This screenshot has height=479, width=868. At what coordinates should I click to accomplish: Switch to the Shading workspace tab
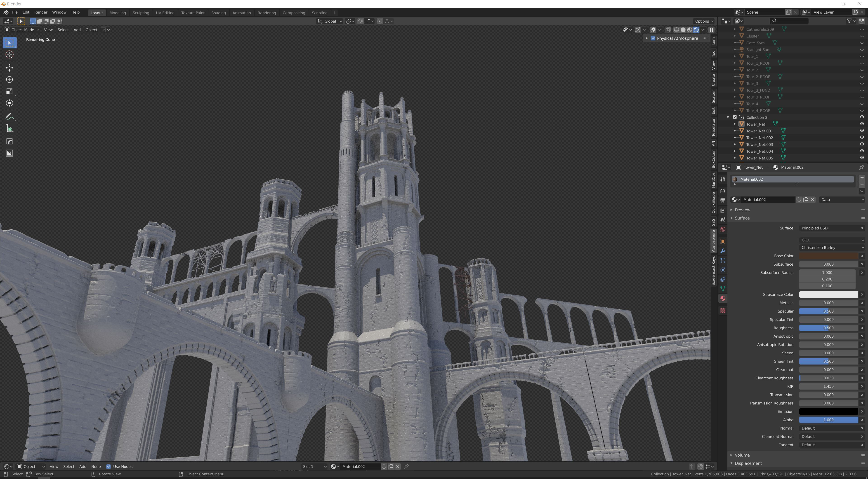point(218,13)
